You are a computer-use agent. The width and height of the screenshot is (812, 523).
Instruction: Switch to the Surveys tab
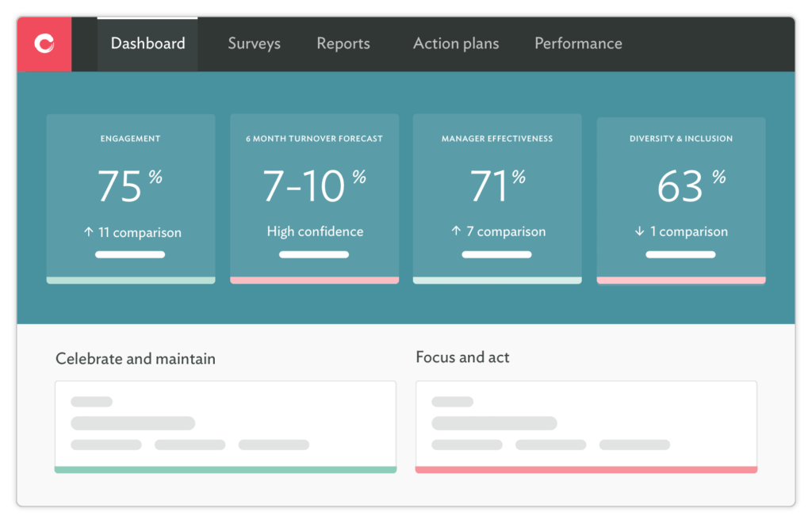(254, 44)
